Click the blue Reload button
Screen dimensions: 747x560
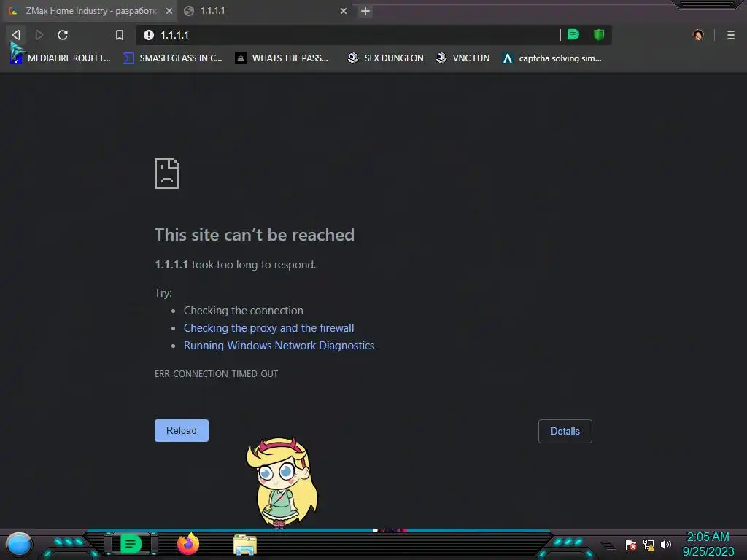tap(182, 430)
